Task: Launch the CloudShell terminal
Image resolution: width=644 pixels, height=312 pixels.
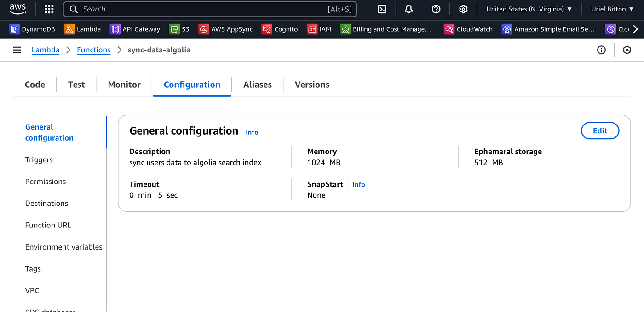Action: point(381,9)
